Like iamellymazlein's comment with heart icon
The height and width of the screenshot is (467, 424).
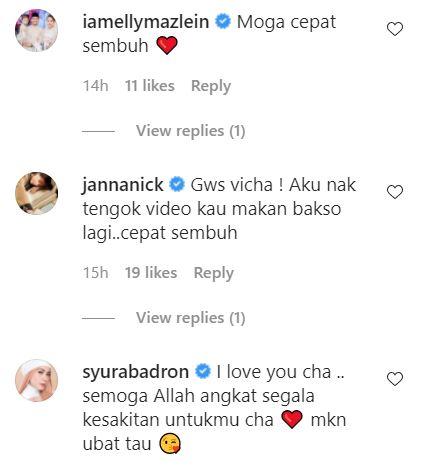click(395, 29)
